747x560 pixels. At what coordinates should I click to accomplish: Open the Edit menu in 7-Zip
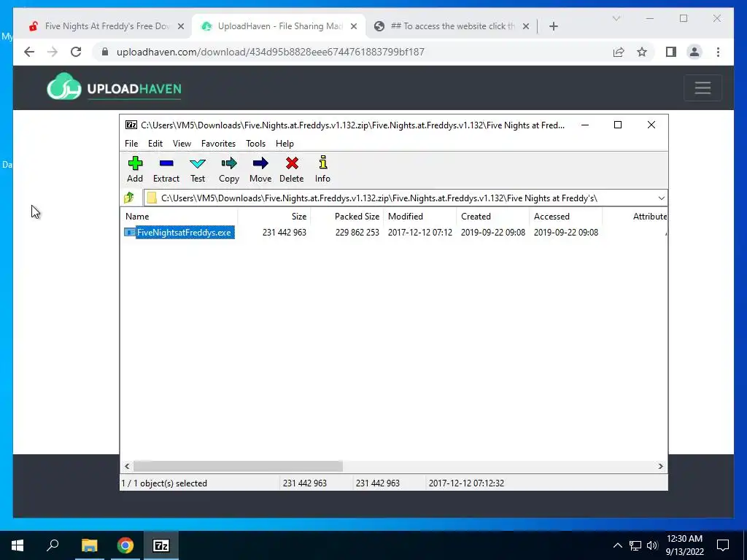pos(155,144)
